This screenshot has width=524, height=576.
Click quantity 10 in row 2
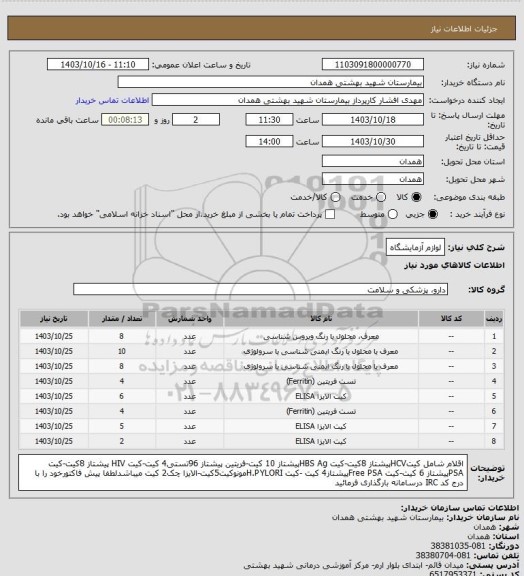click(122, 352)
